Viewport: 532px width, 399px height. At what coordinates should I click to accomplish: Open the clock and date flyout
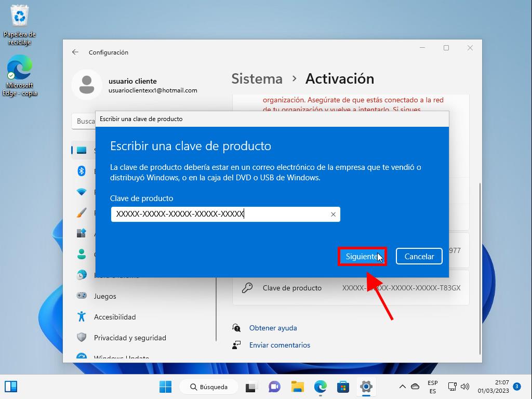(x=494, y=387)
